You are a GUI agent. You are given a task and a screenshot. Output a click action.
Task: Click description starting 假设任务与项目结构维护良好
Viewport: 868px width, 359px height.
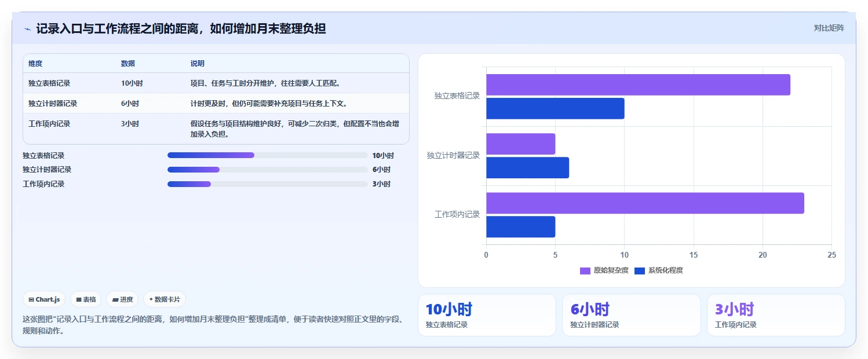tap(295, 129)
